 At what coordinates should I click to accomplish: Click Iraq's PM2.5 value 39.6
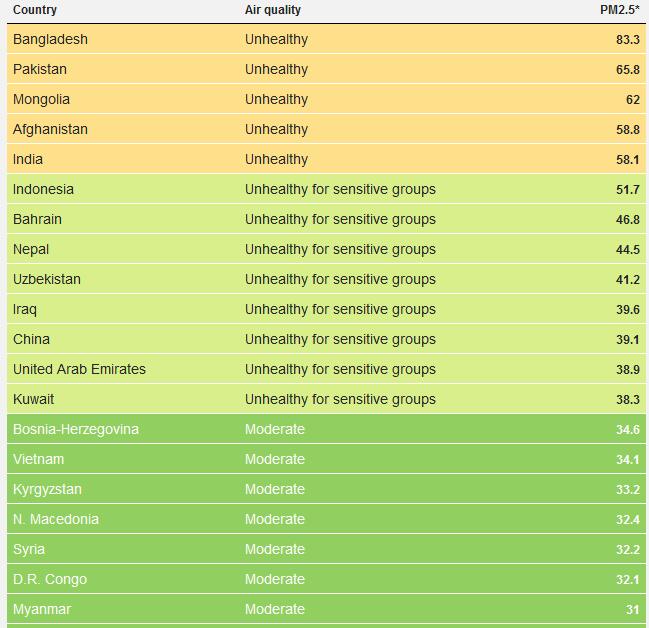pos(627,309)
